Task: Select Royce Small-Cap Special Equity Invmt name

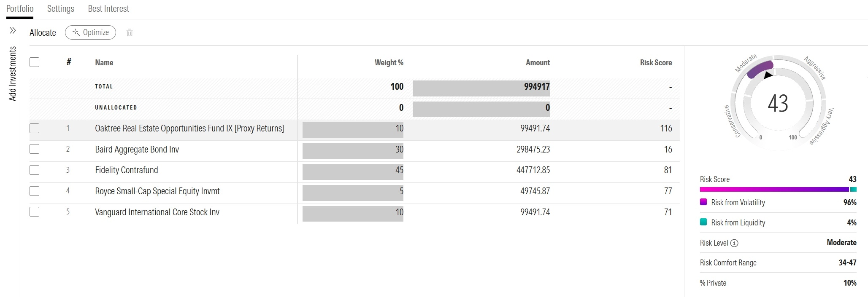Action: tap(157, 191)
